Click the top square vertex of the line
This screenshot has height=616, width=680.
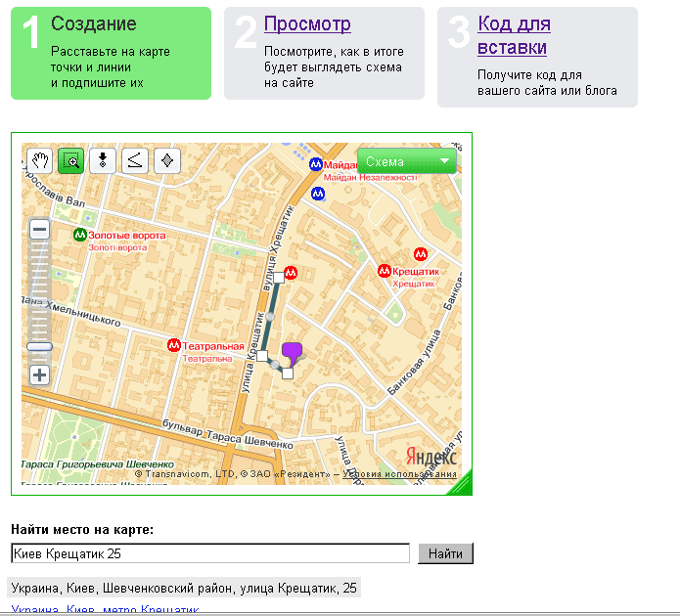tap(279, 278)
